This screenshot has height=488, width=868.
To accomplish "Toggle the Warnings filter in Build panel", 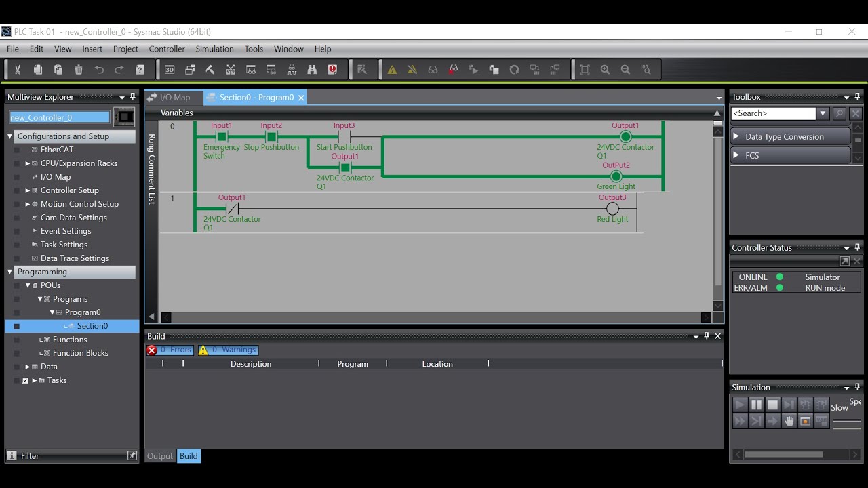I will [x=228, y=350].
